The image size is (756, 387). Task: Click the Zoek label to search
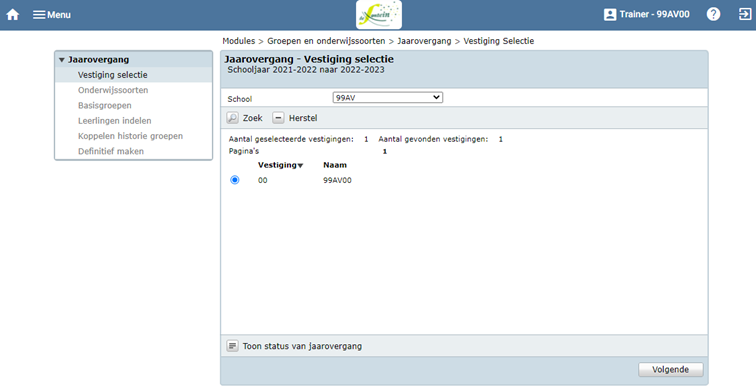tap(253, 118)
